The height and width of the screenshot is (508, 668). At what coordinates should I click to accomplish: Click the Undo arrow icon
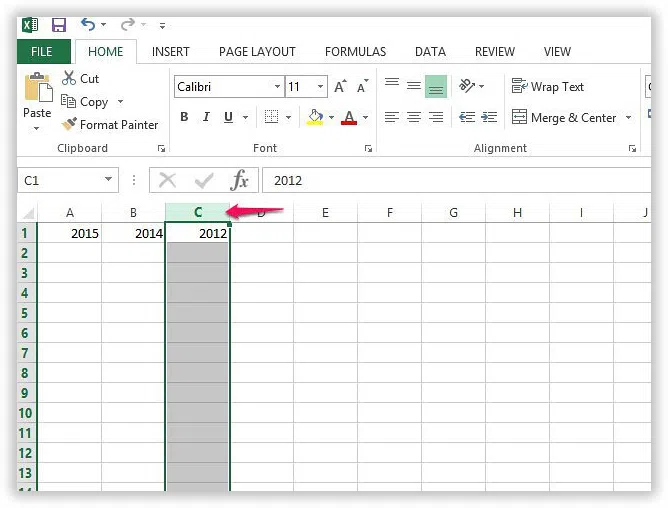(88, 24)
